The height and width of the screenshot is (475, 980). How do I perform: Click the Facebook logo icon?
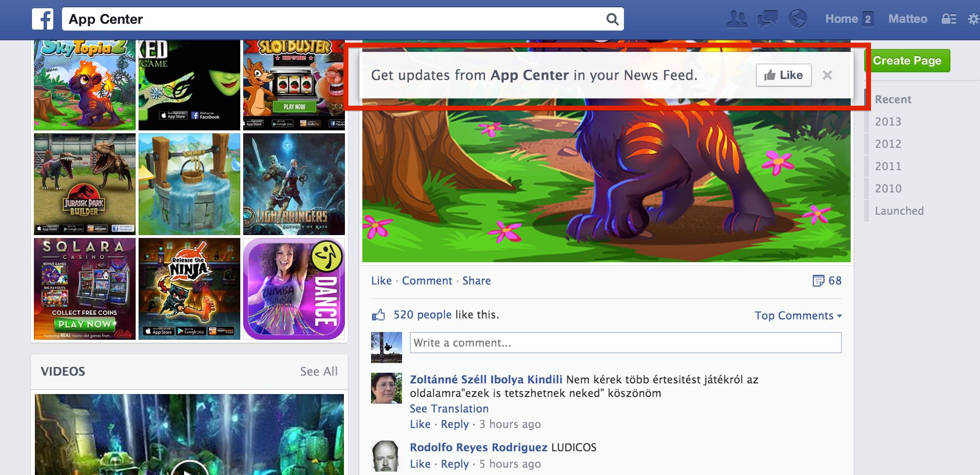(x=43, y=19)
